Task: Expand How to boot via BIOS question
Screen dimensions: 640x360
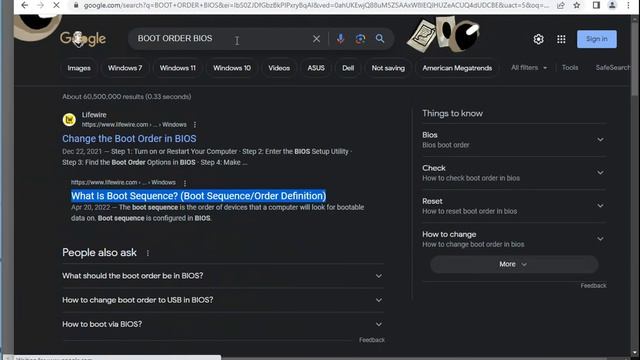Action: click(222, 324)
